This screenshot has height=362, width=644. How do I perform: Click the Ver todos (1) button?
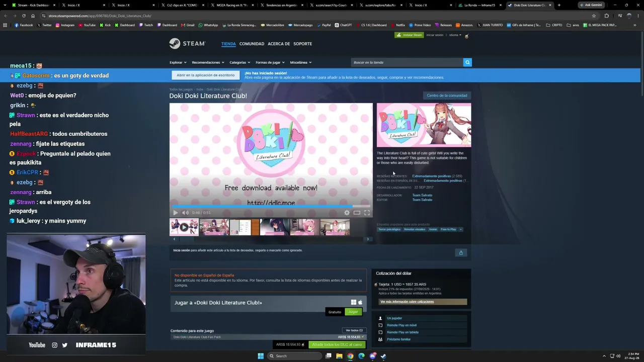coord(354,330)
